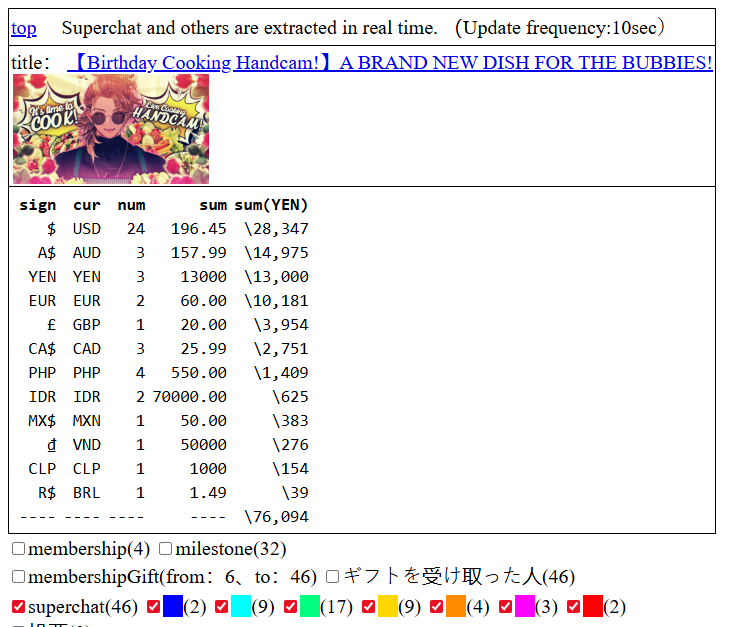Click the cyan color swatch (9)
This screenshot has width=732, height=627.
(241, 606)
